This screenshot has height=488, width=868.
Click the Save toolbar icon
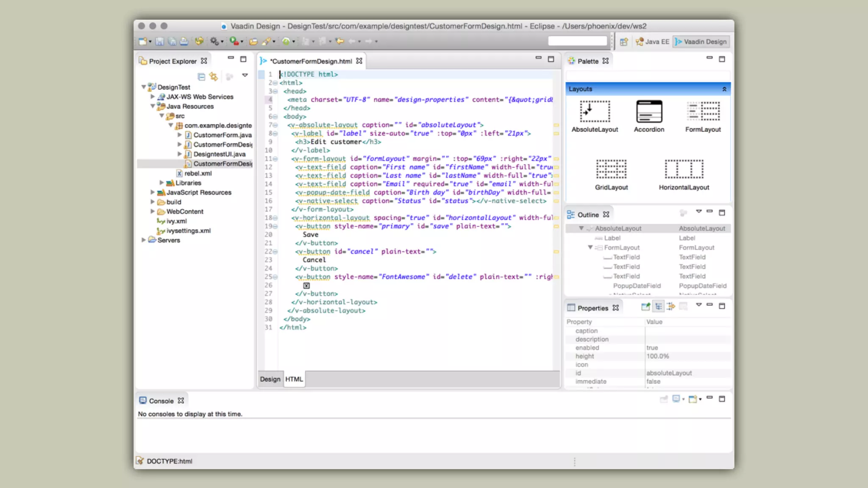160,42
